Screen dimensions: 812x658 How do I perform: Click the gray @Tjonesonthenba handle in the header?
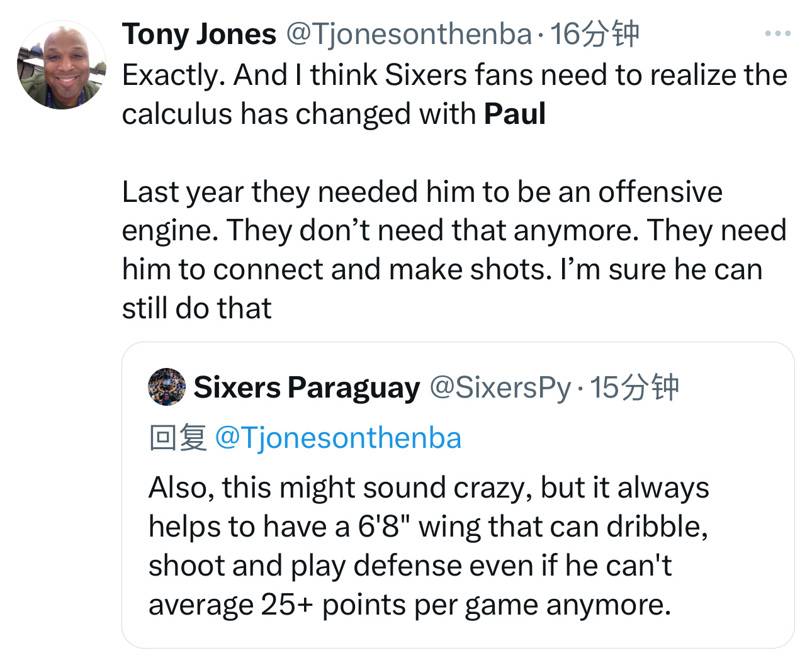[x=409, y=34]
